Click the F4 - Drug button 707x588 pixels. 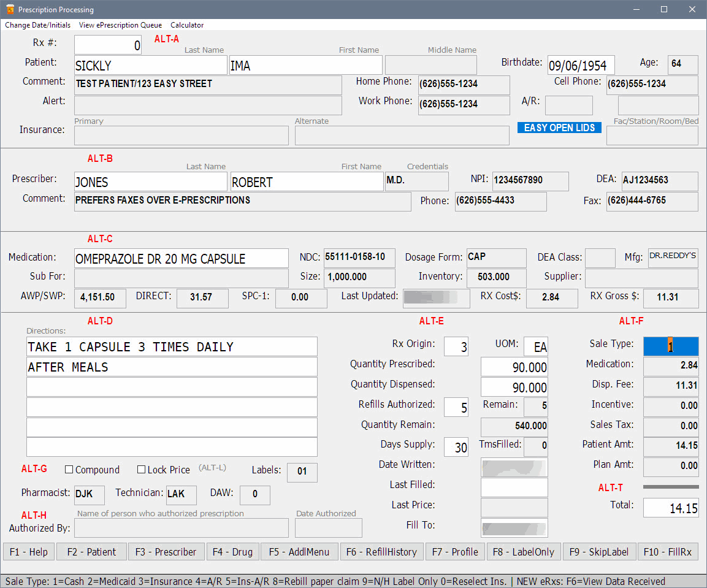pyautogui.click(x=232, y=552)
